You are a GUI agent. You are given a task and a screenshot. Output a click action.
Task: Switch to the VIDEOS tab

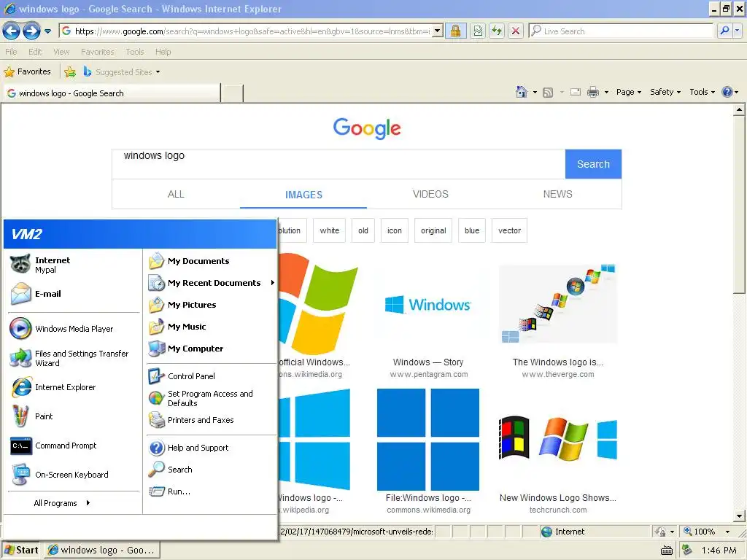[x=430, y=194]
